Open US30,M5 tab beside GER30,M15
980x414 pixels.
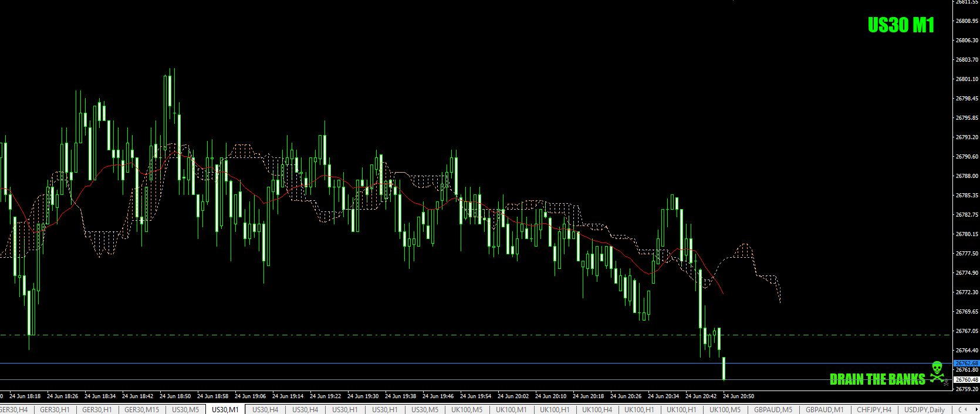(x=185, y=409)
